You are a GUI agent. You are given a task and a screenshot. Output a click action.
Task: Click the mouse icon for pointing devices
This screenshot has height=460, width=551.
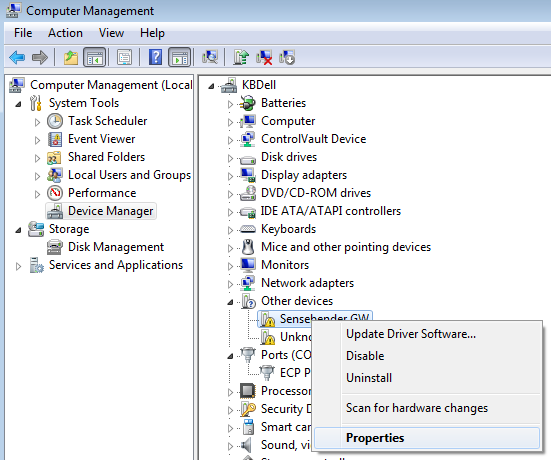click(x=248, y=247)
